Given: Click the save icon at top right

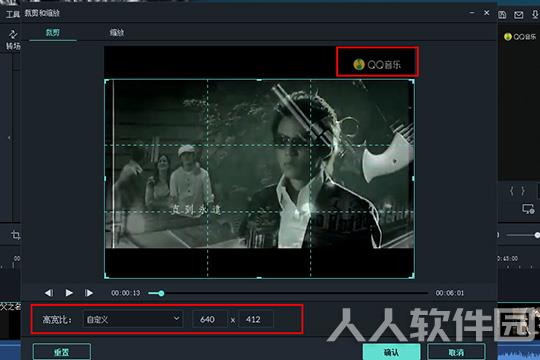Looking at the screenshot, I should [x=502, y=14].
